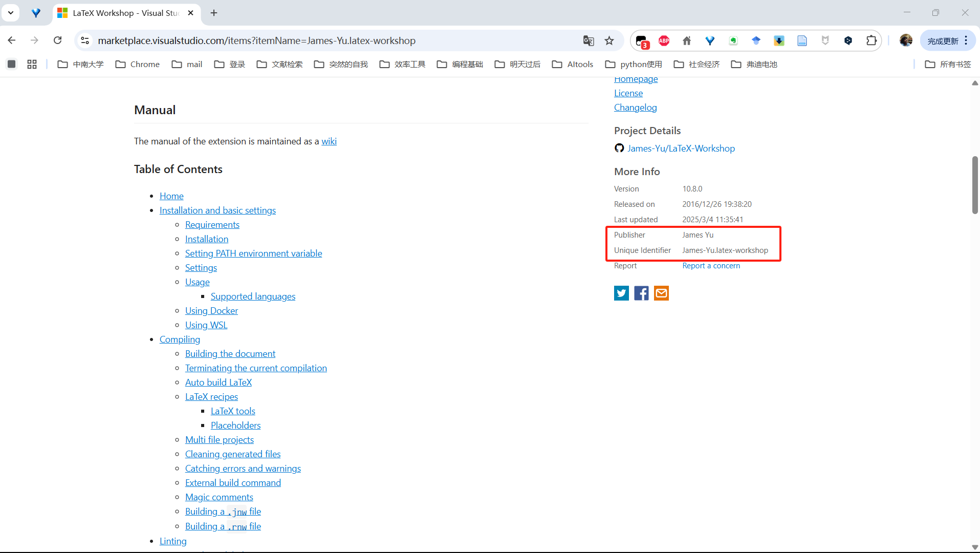Click the translate page icon in address bar
Screen dimensions: 980x553
tap(589, 40)
